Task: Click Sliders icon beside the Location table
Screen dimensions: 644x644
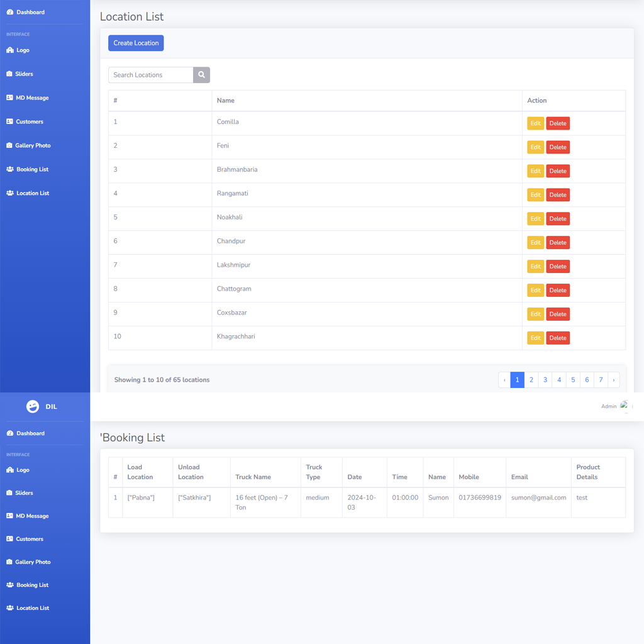Action: pos(9,74)
